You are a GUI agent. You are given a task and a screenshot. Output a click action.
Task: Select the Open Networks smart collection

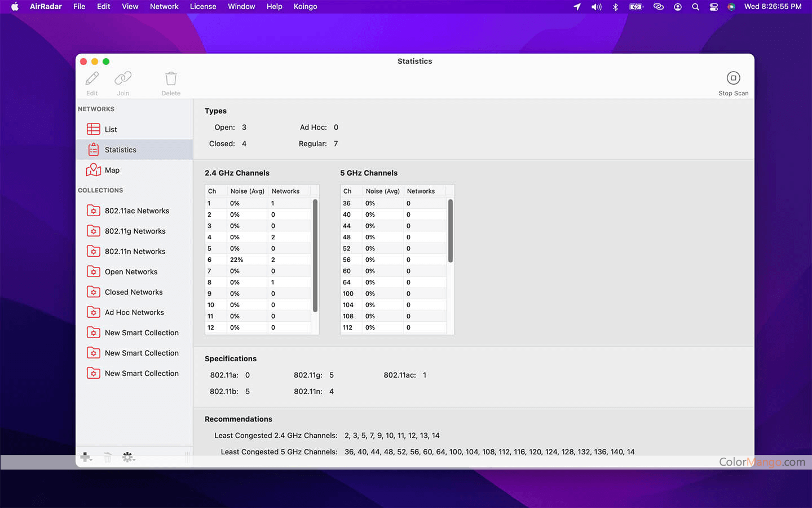(x=131, y=271)
